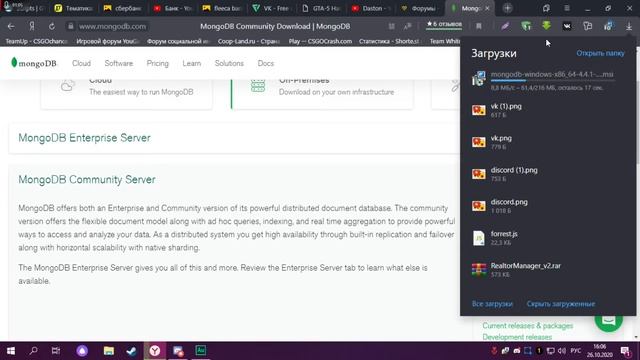Open the Play — CSGOCrash.com bookmark
The image size is (640, 360).
pyautogui.click(x=320, y=41)
